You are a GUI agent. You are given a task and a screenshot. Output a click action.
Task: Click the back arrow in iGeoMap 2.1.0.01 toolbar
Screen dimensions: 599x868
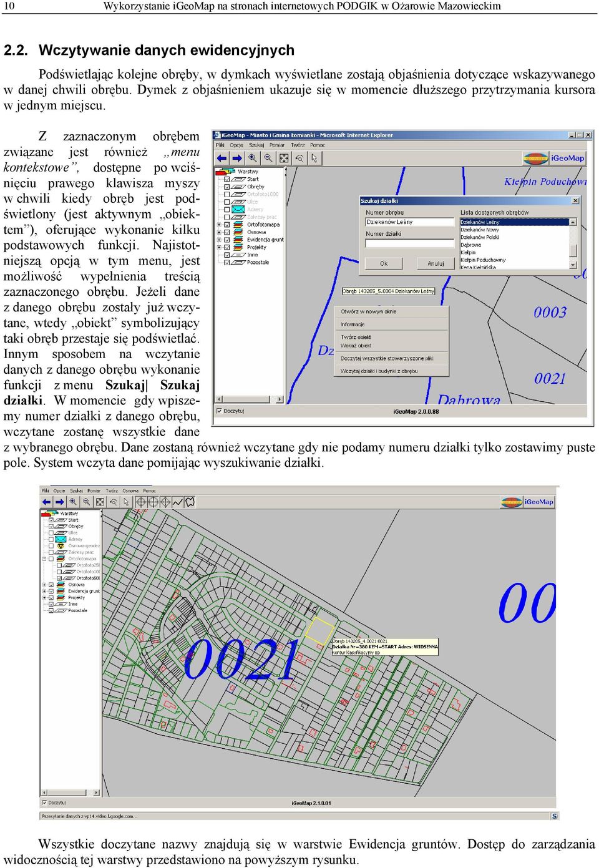[x=47, y=502]
